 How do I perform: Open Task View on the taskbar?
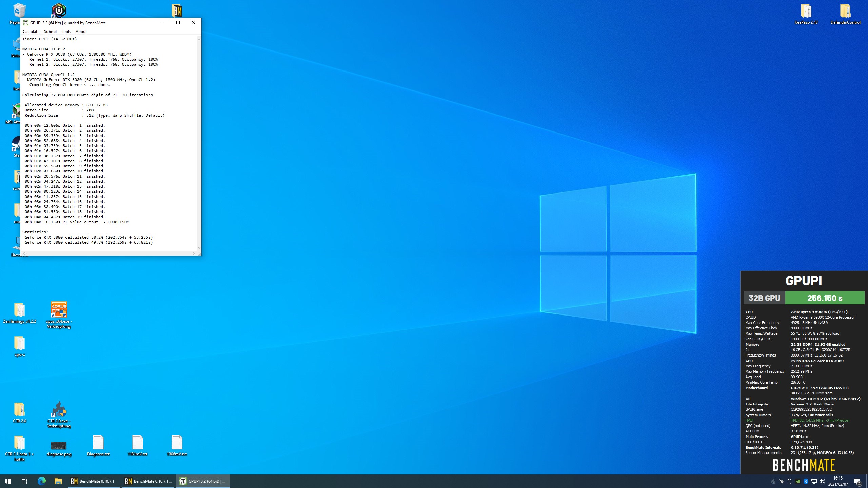[x=24, y=481]
